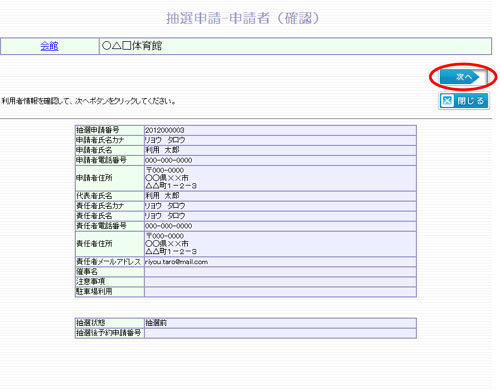Click the 閉じる button

point(464,101)
